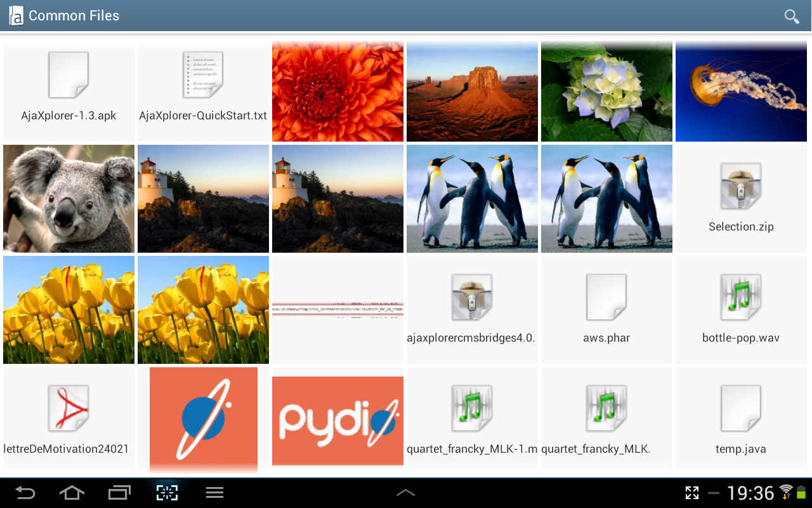Tap the AjaXplorer app icon in title bar
This screenshot has width=812, height=508.
click(x=15, y=15)
